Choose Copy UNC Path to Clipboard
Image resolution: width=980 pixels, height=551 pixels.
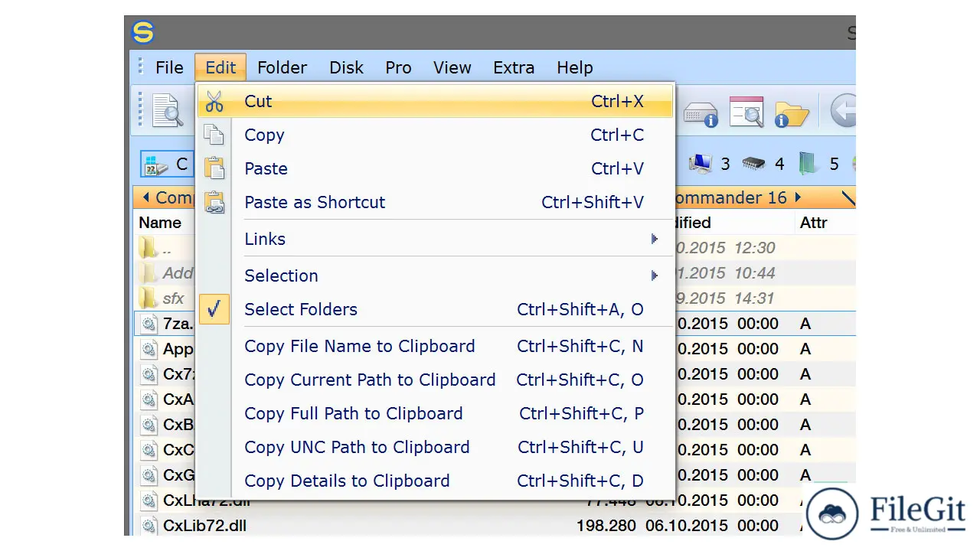tap(435, 447)
